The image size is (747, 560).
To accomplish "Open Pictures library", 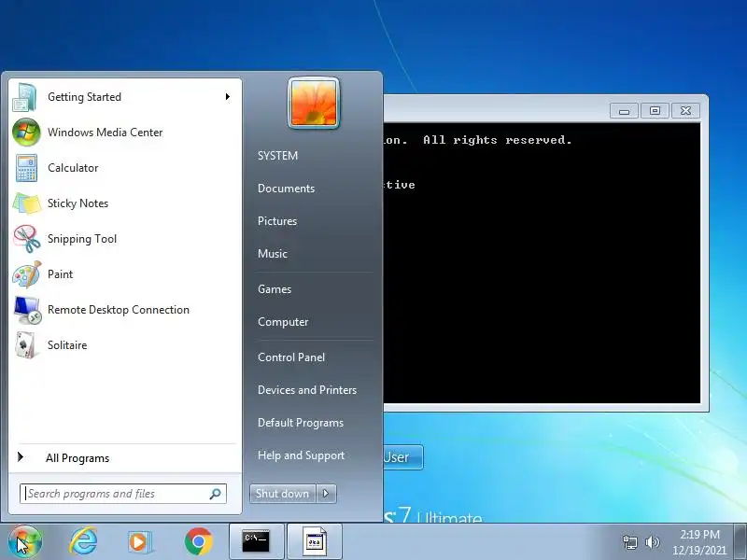I will coord(277,221).
